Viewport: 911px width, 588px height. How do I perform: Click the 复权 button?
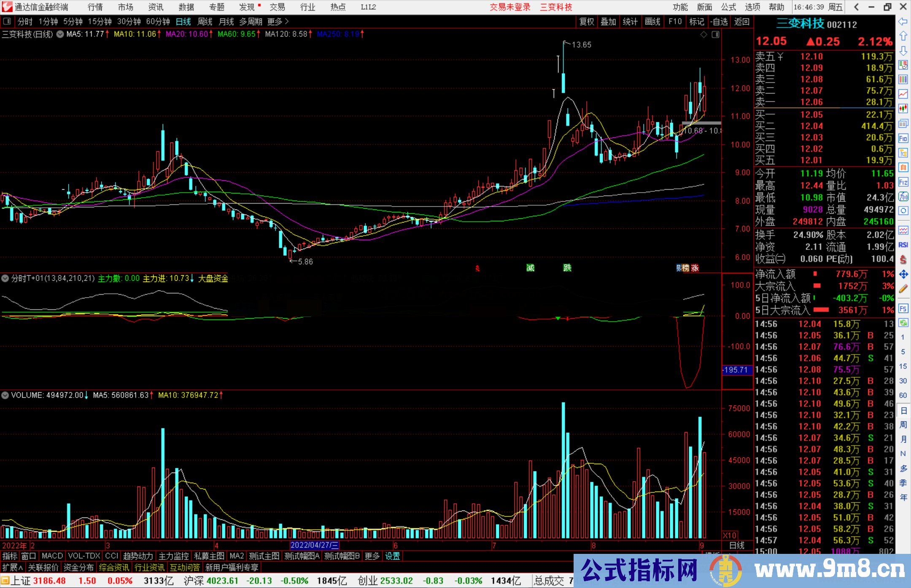[x=586, y=21]
